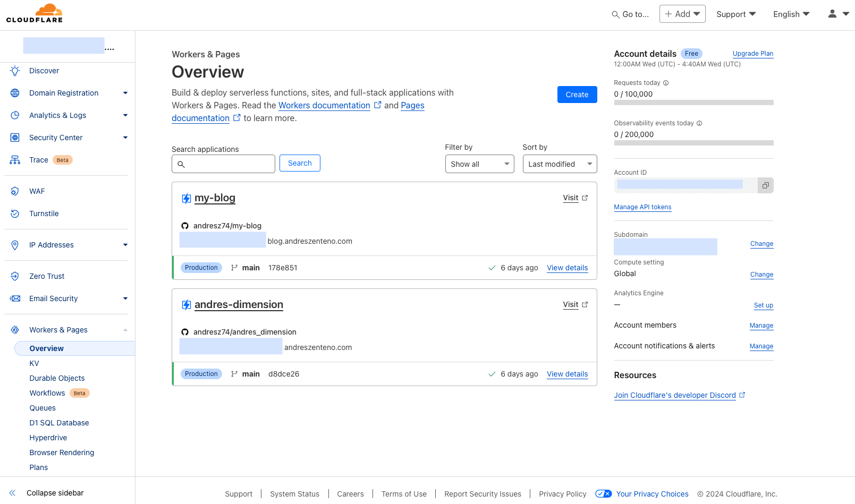Open external link icon beside Visit for my-blog
The height and width of the screenshot is (504, 855).
pyautogui.click(x=584, y=197)
